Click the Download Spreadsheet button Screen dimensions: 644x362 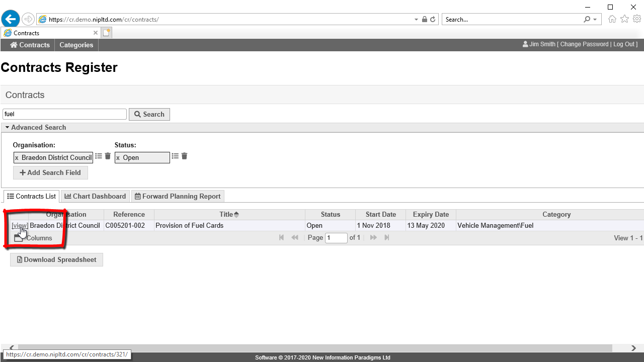(x=56, y=259)
